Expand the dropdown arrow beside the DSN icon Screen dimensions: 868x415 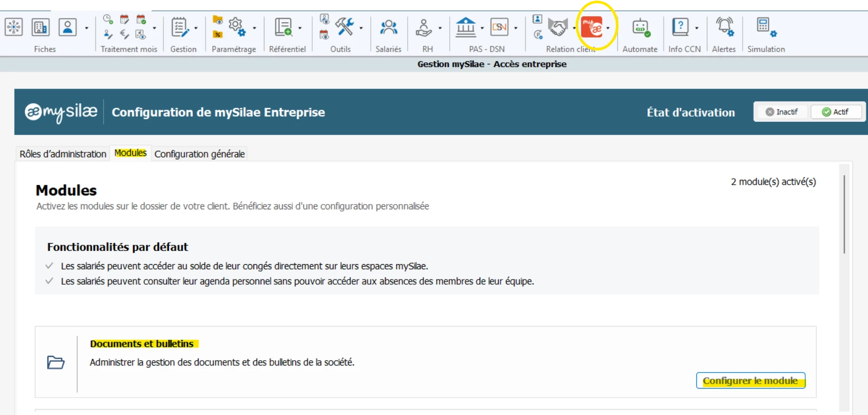516,28
